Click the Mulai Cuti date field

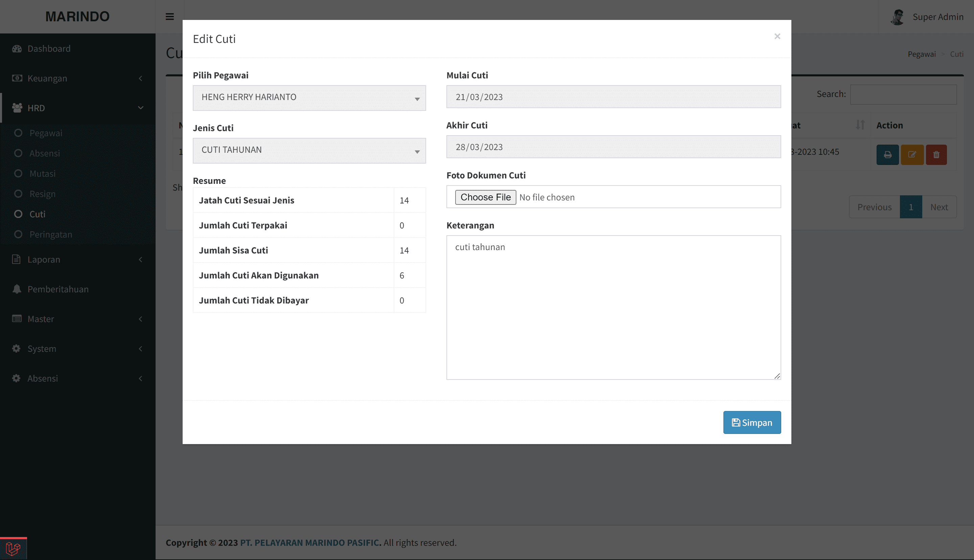pyautogui.click(x=613, y=97)
